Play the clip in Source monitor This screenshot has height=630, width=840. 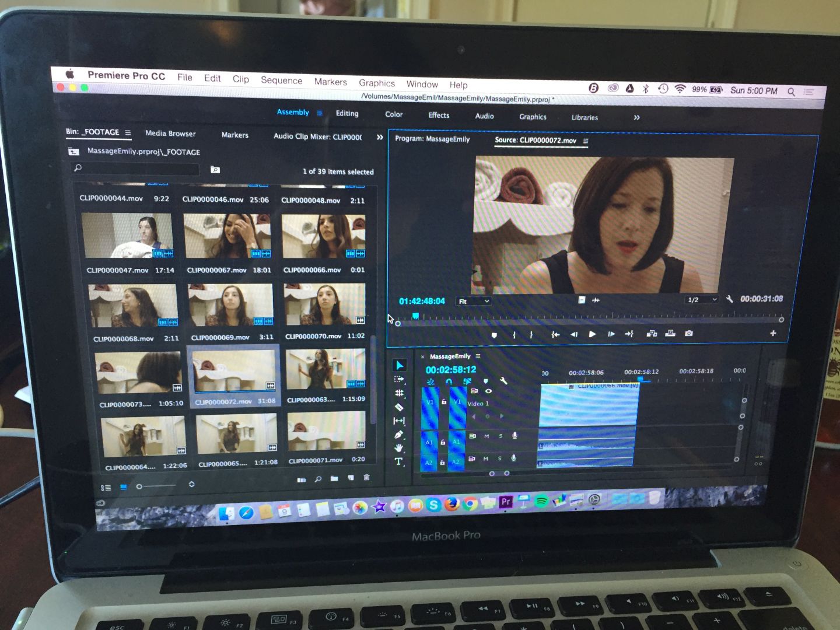[x=592, y=334]
